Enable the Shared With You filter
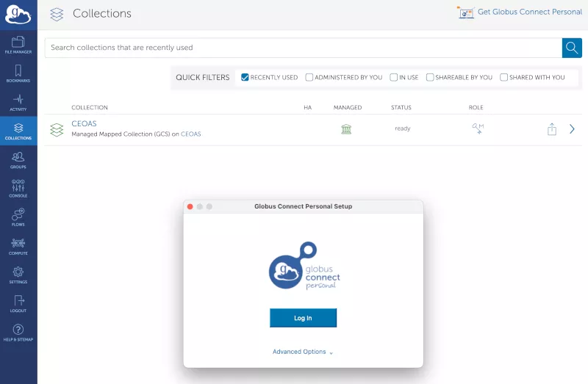This screenshot has width=588, height=384. pos(503,77)
